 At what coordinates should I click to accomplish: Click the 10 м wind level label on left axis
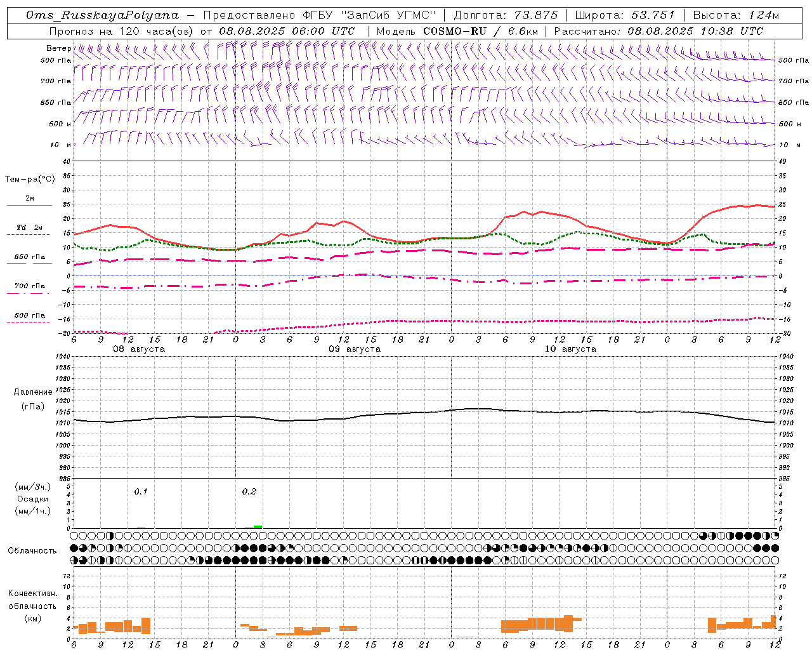tap(60, 145)
